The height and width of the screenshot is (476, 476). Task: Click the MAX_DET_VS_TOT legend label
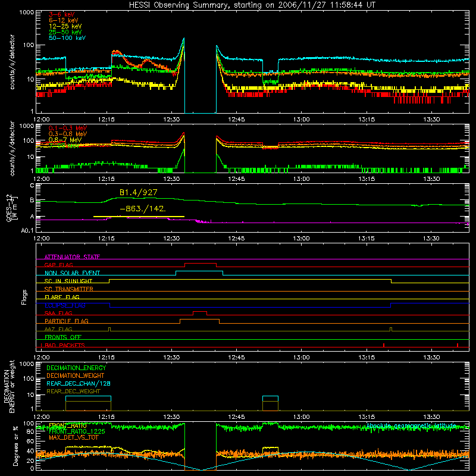tap(74, 437)
